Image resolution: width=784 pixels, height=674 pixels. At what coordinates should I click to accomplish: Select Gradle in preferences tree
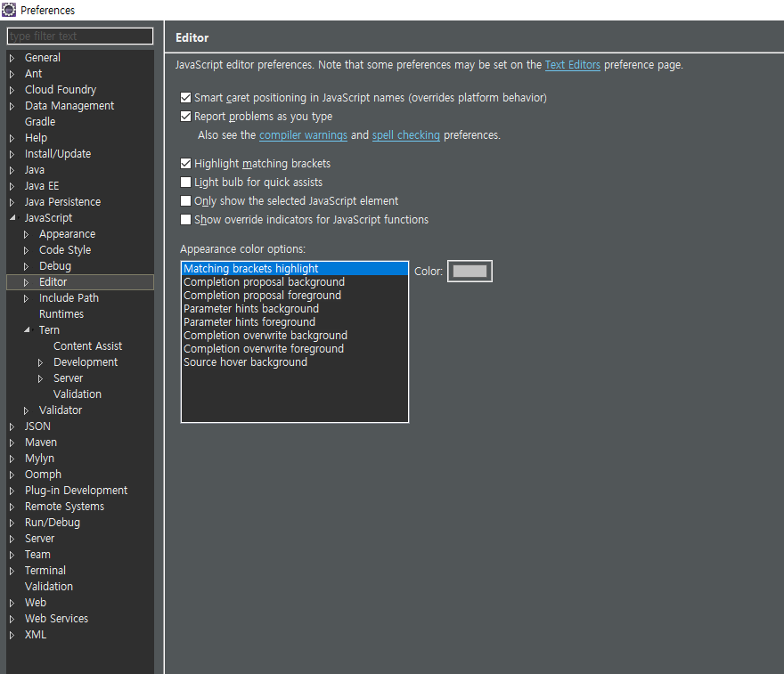[40, 122]
